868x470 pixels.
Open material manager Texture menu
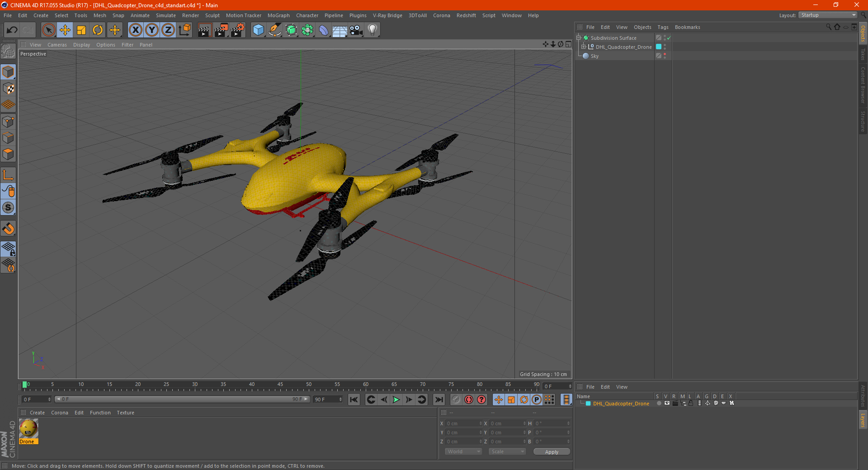[125, 413]
